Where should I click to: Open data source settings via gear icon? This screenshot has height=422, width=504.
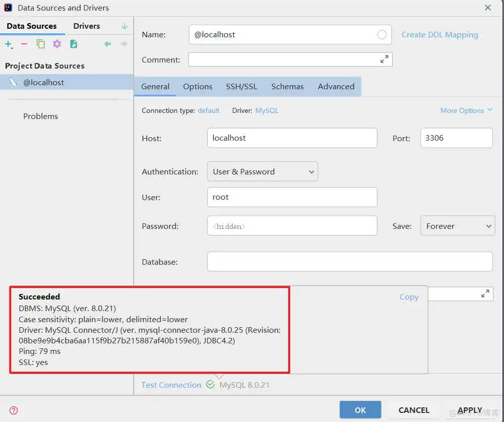pos(57,44)
